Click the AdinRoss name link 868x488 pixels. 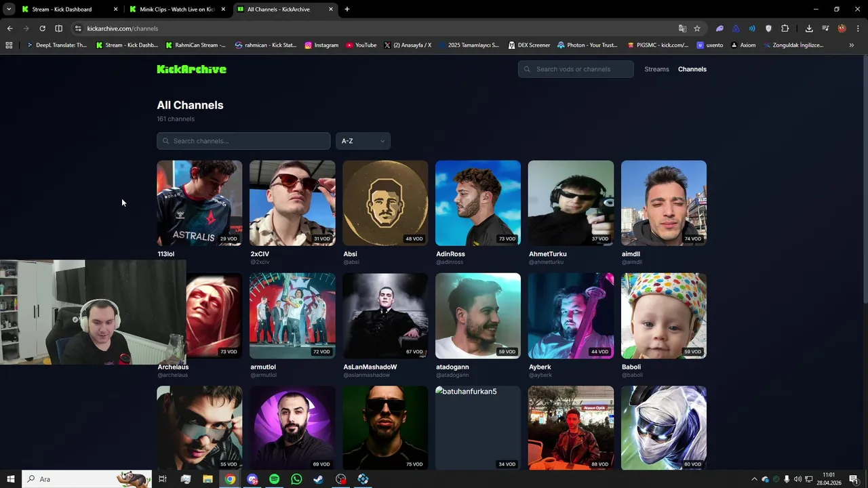[x=450, y=254]
